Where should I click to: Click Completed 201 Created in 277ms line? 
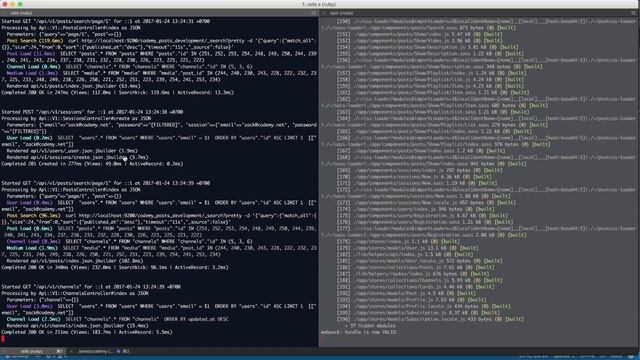pos(92,164)
